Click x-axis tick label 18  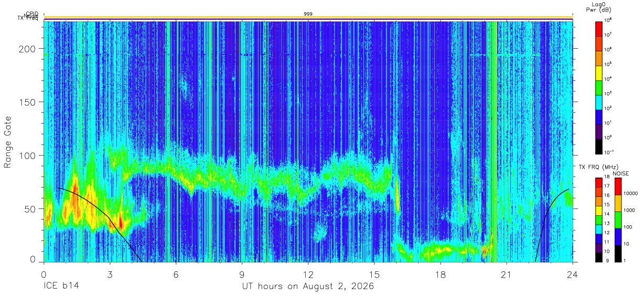(440, 274)
